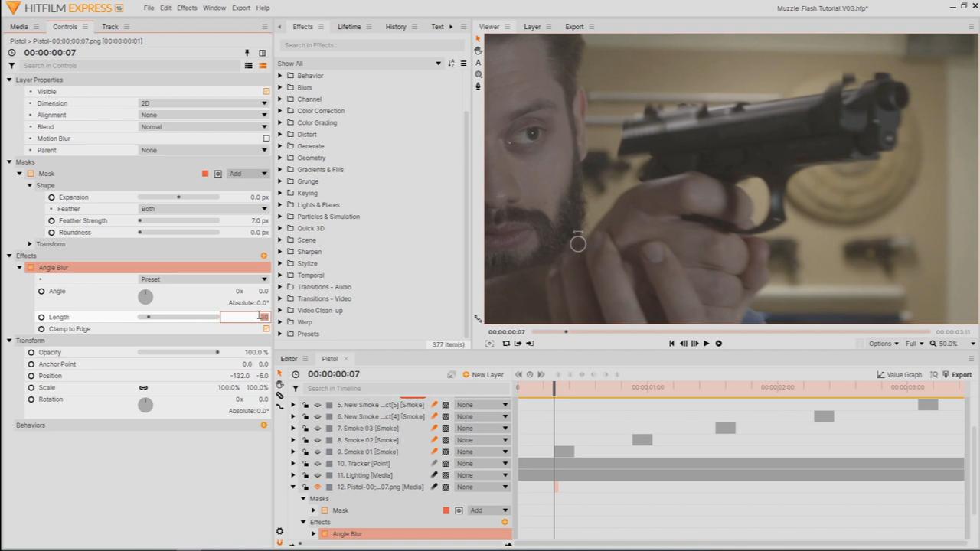Screen dimensions: 980x551
Task: Expand the Color Grading effects folder
Action: pos(280,122)
